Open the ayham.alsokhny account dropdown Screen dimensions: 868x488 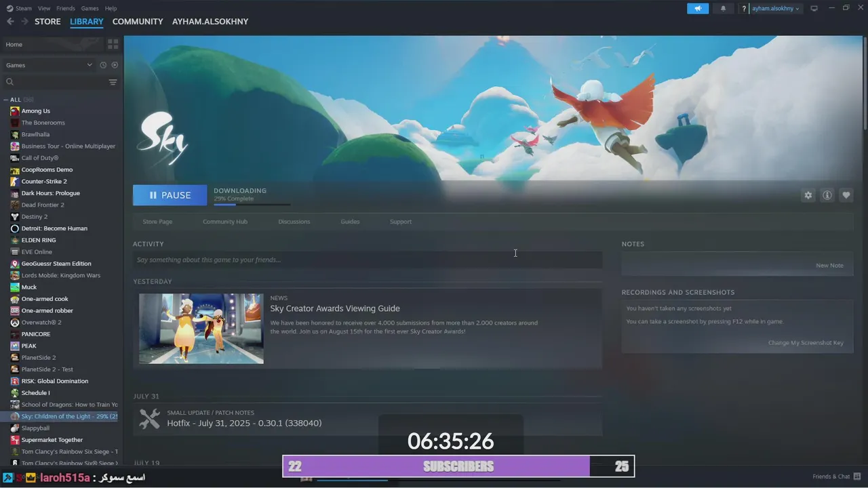point(776,8)
